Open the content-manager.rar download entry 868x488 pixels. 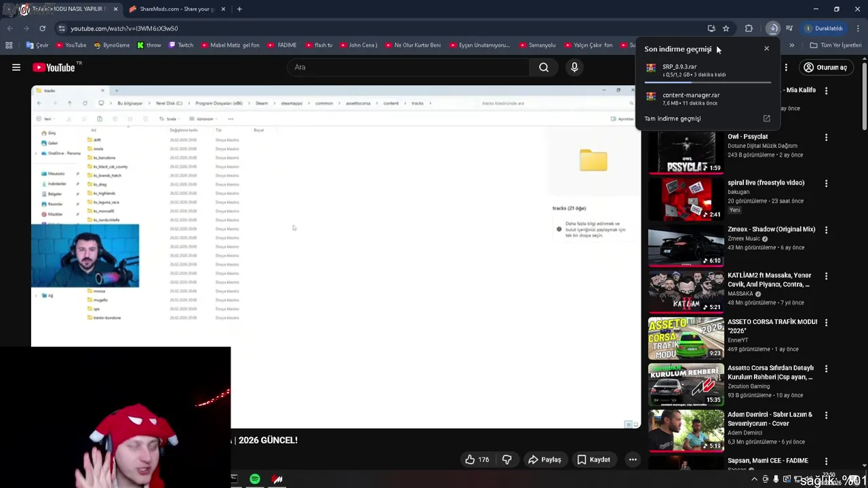click(707, 98)
